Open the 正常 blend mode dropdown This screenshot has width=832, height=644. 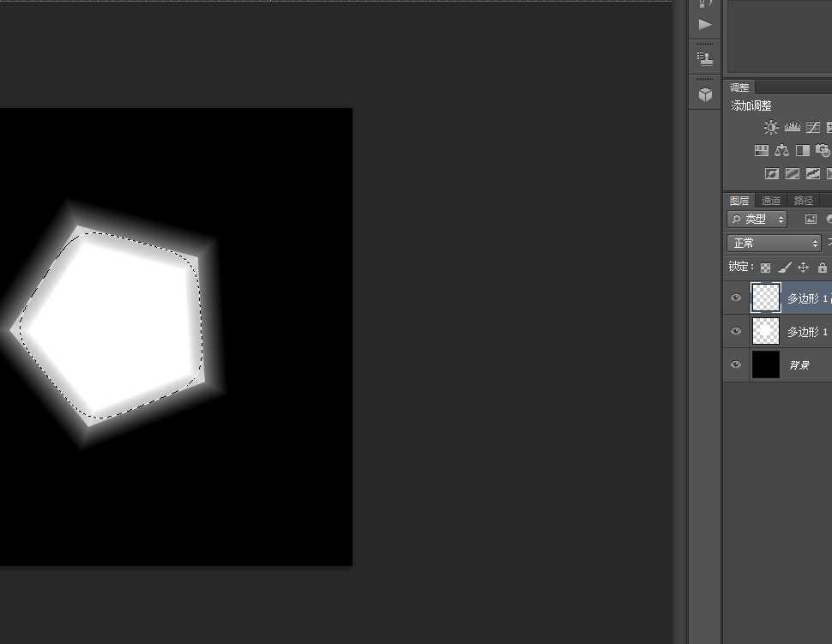point(774,244)
